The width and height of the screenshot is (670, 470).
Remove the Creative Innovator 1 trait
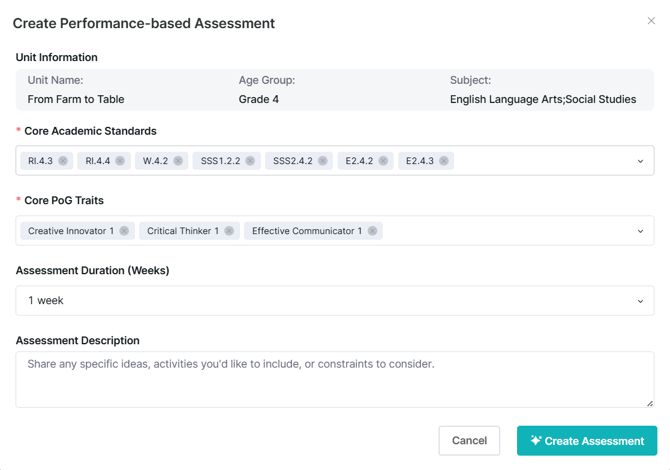coord(124,231)
